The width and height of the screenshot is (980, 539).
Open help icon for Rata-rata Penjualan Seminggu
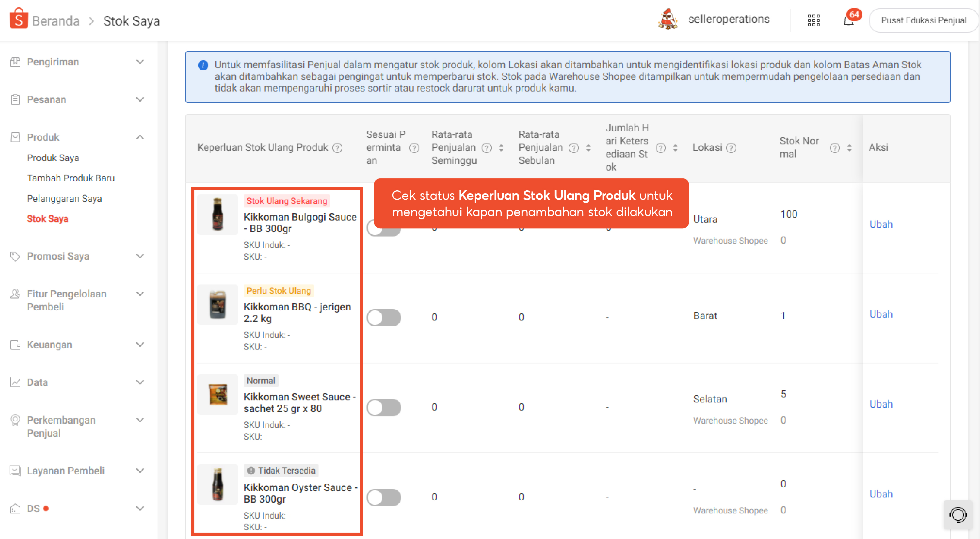tap(487, 148)
